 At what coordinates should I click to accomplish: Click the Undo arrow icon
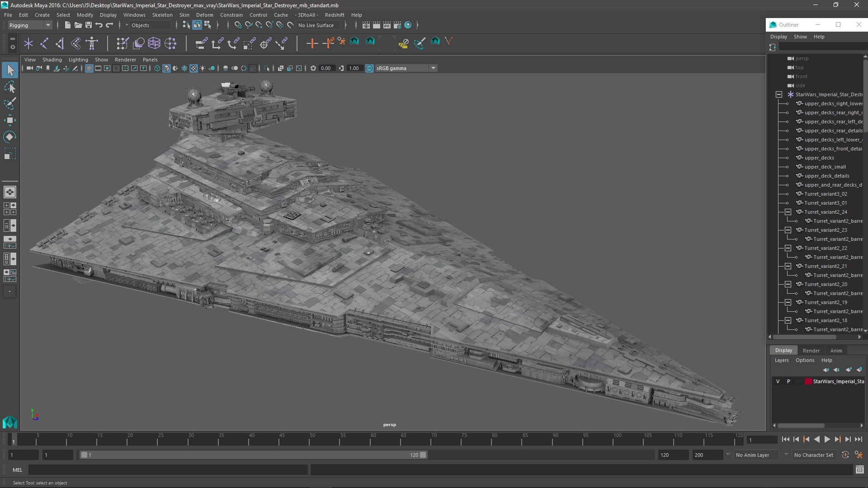tap(99, 25)
